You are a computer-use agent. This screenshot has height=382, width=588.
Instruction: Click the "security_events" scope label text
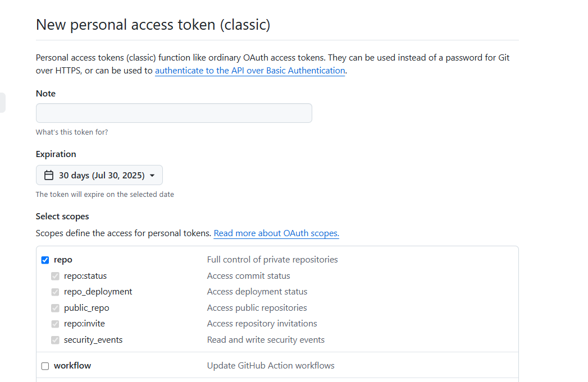[x=93, y=340]
